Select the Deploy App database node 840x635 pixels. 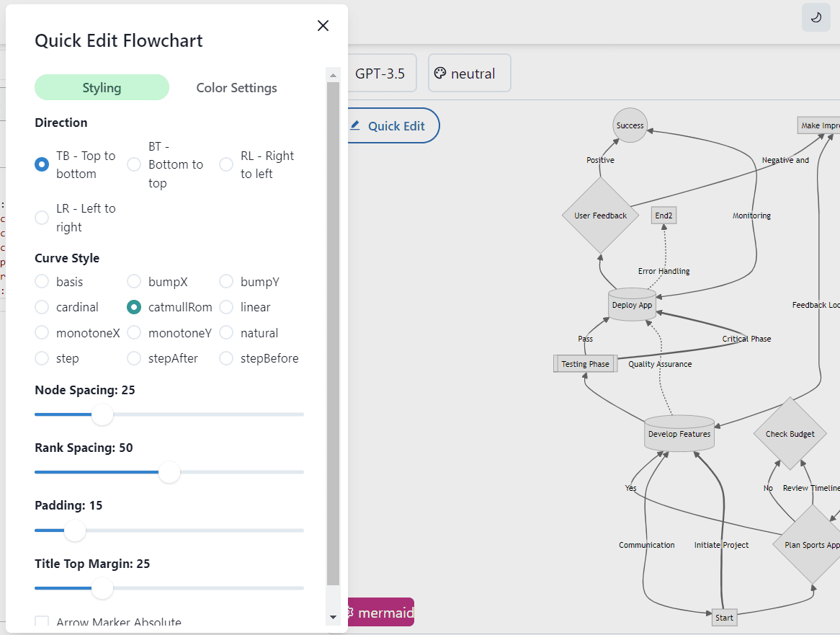coord(630,304)
